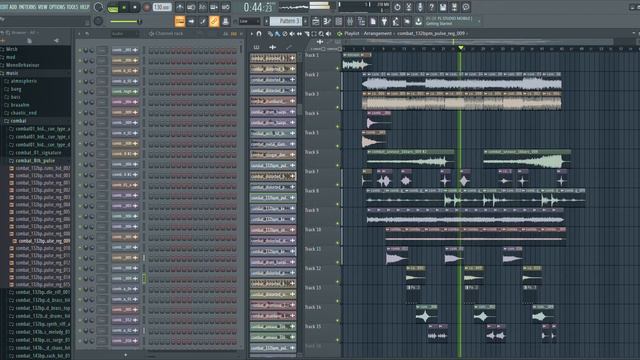Click the arrow icon beside typing keyboard
The height and width of the screenshot is (360, 640).
(x=191, y=21)
